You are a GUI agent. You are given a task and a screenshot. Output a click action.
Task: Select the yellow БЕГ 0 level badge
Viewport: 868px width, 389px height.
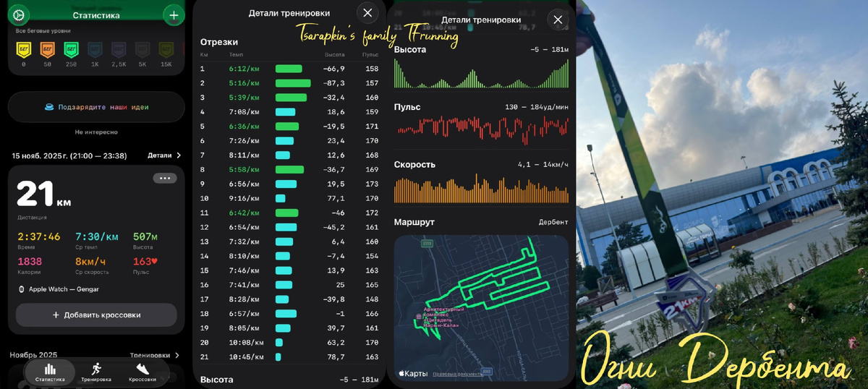pyautogui.click(x=23, y=50)
